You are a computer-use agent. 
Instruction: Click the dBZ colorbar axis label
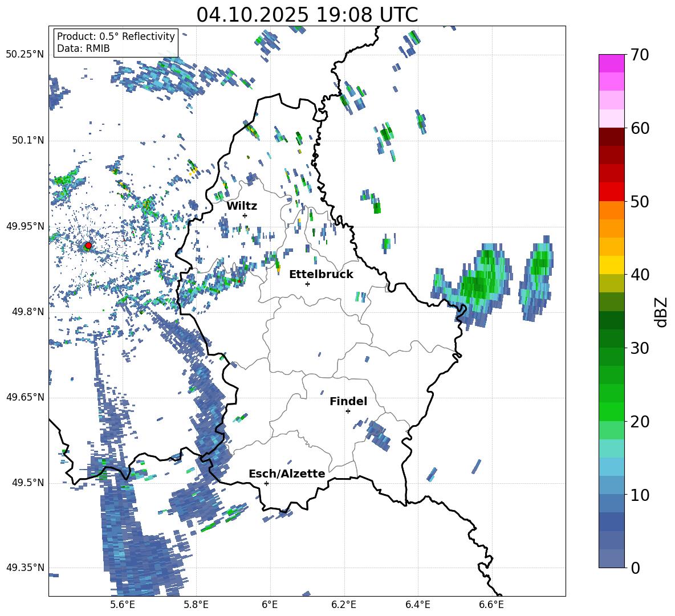(x=662, y=312)
